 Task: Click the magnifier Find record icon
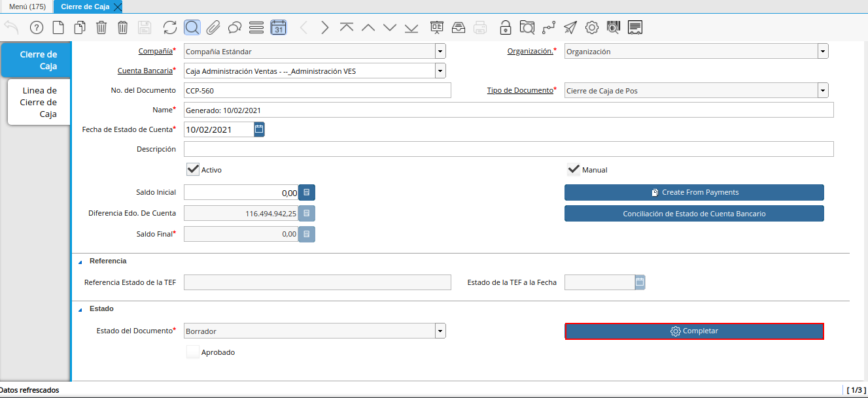tap(192, 27)
